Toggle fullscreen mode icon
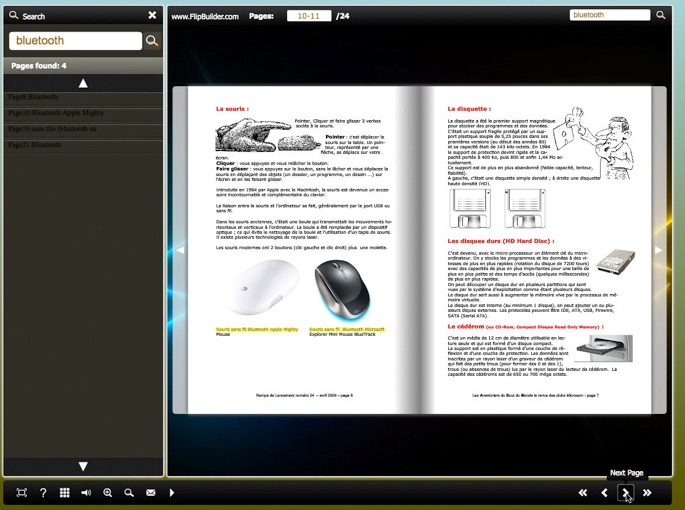The image size is (685, 510). tap(21, 493)
